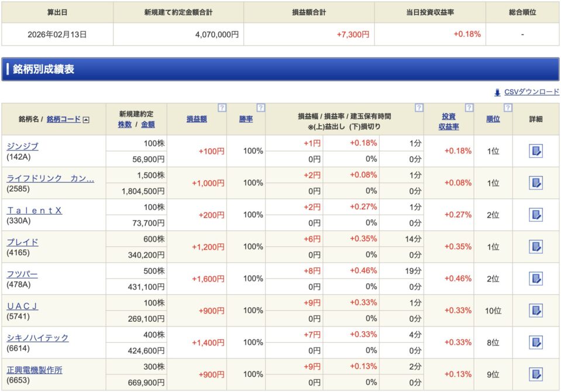The image size is (561, 392).
Task: Open details icon for TalentX row
Action: 536,215
